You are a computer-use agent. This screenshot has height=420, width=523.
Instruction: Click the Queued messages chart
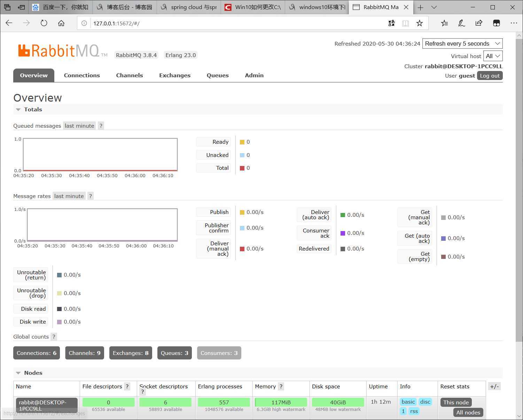point(100,154)
